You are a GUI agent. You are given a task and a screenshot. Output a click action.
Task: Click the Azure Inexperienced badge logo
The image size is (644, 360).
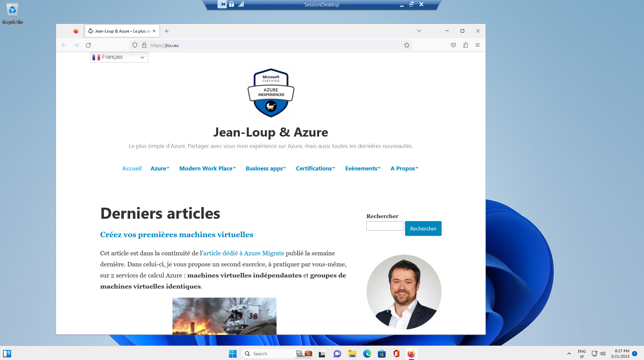(271, 93)
